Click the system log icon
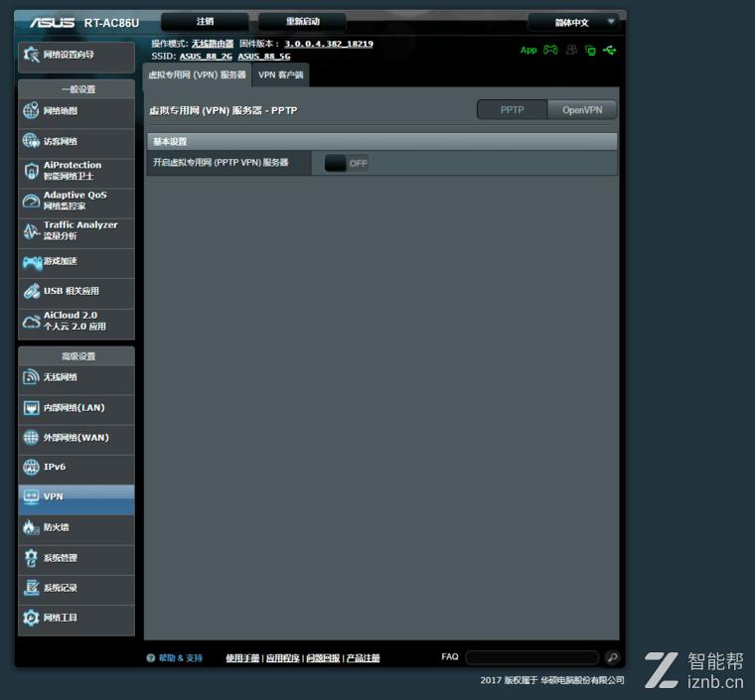This screenshot has height=700, width=755. (32, 588)
